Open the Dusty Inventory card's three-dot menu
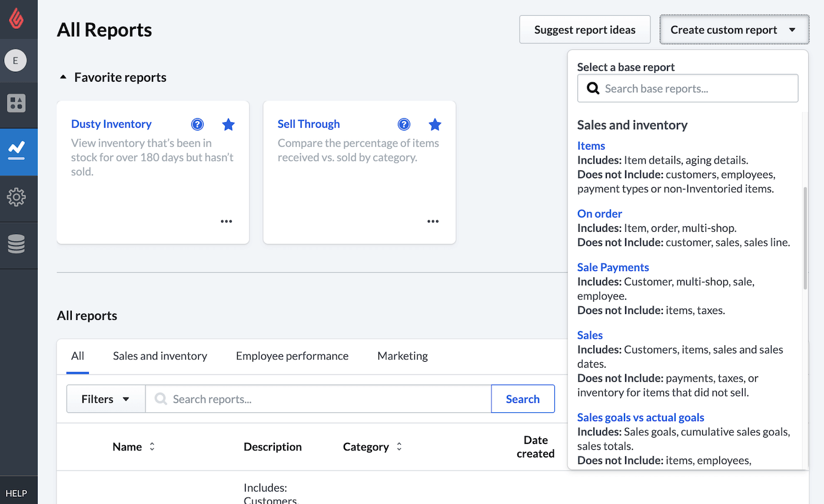Image resolution: width=824 pixels, height=504 pixels. (x=227, y=222)
